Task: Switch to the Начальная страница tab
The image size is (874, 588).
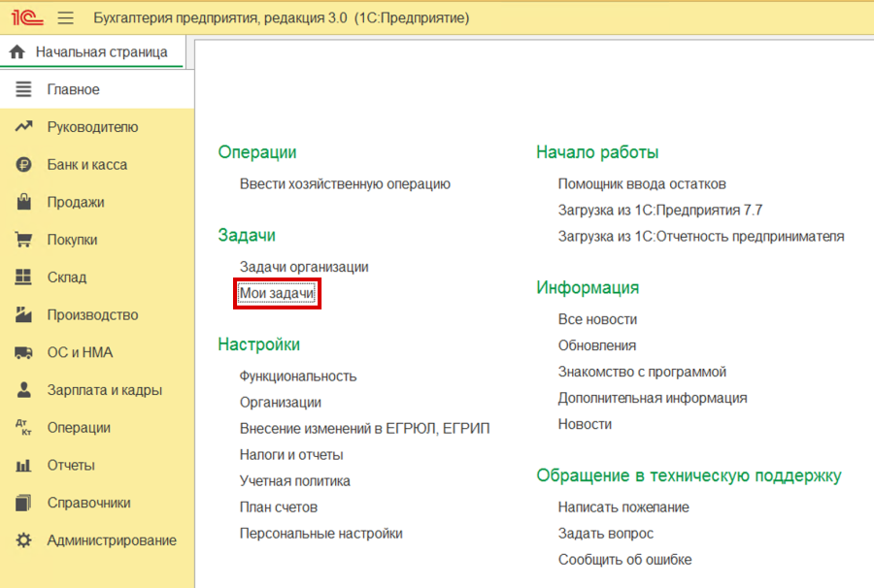Action: (101, 52)
